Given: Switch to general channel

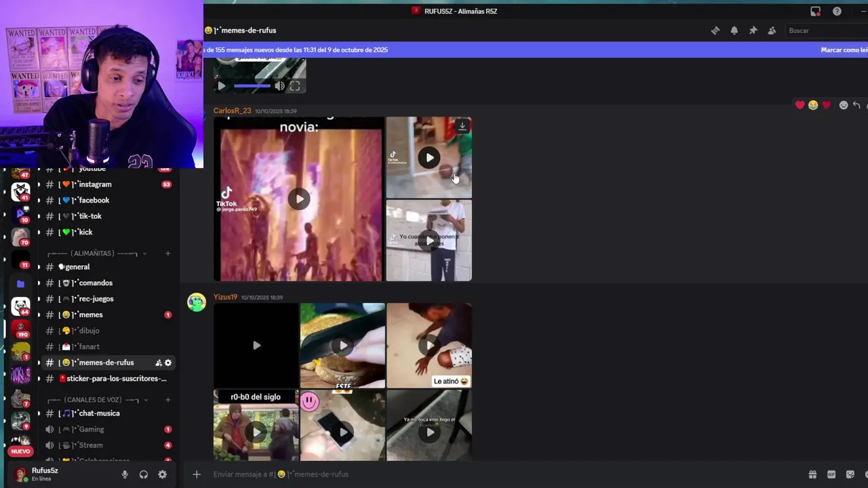Looking at the screenshot, I should [x=108, y=267].
